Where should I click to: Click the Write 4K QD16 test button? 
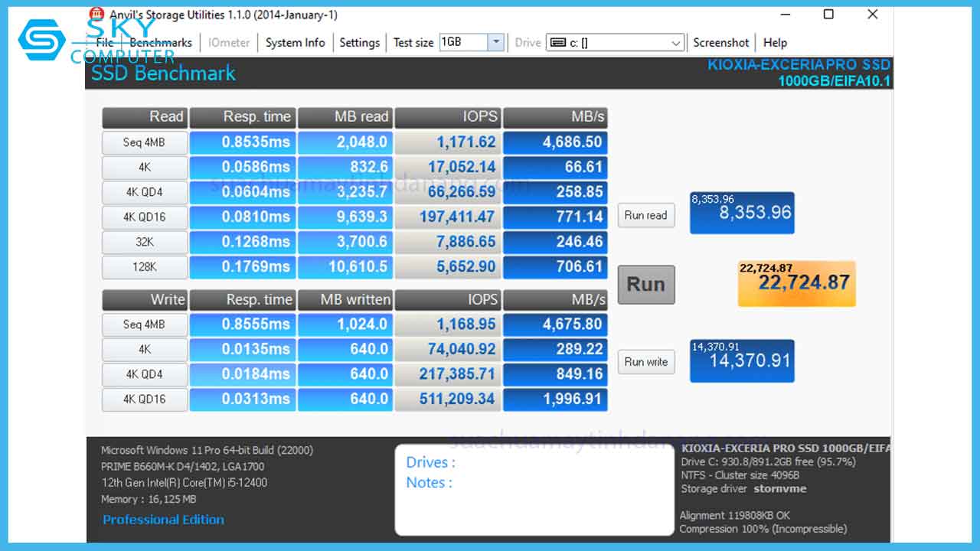[x=145, y=399]
